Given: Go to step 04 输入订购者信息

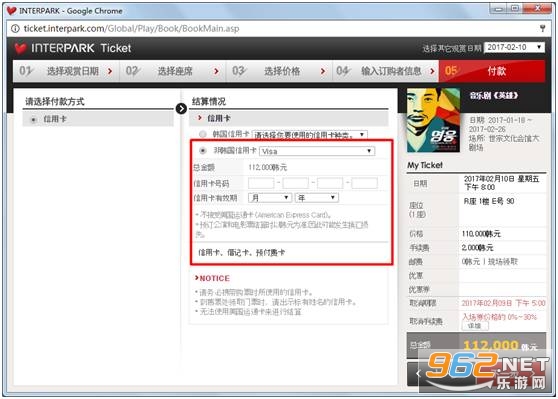Looking at the screenshot, I should click(385, 71).
